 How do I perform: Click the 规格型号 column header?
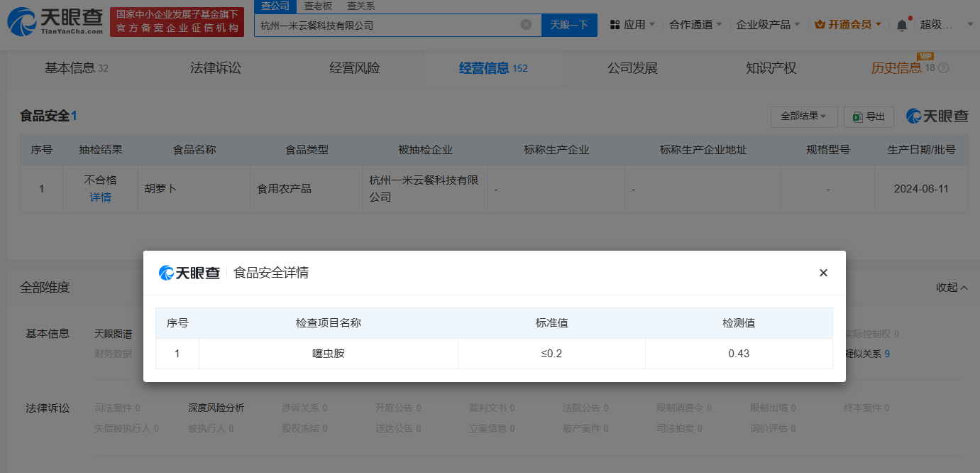tap(827, 150)
